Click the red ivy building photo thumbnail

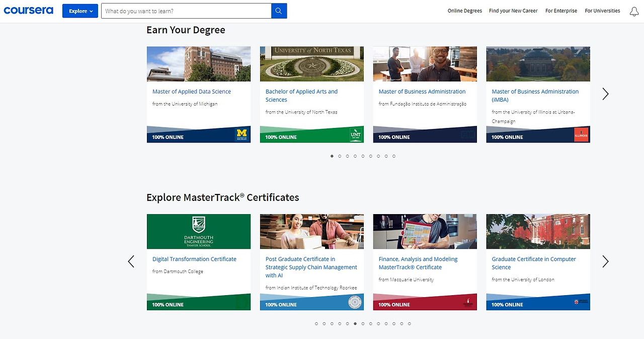click(x=538, y=231)
